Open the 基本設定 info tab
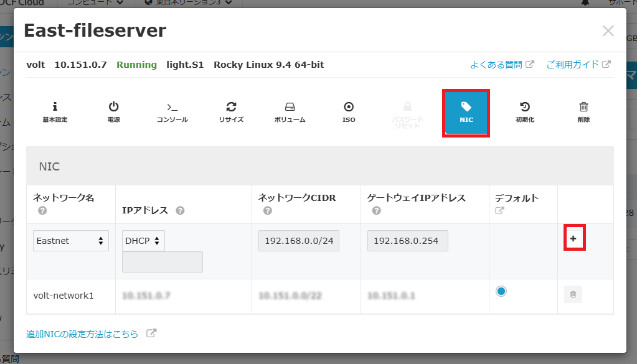The height and width of the screenshot is (364, 637). click(55, 112)
